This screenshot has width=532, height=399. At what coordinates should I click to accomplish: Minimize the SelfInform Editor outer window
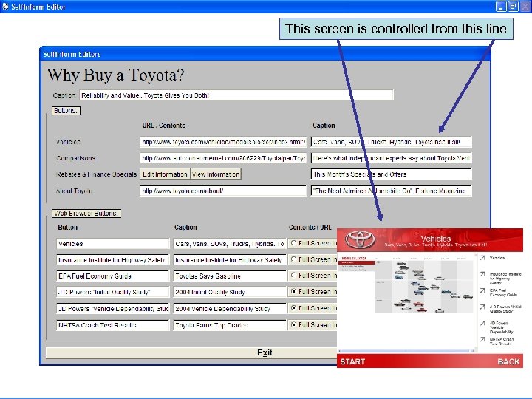pos(501,7)
